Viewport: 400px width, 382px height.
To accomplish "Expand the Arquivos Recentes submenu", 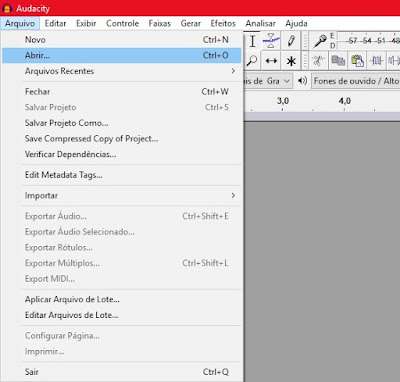I will click(x=122, y=71).
